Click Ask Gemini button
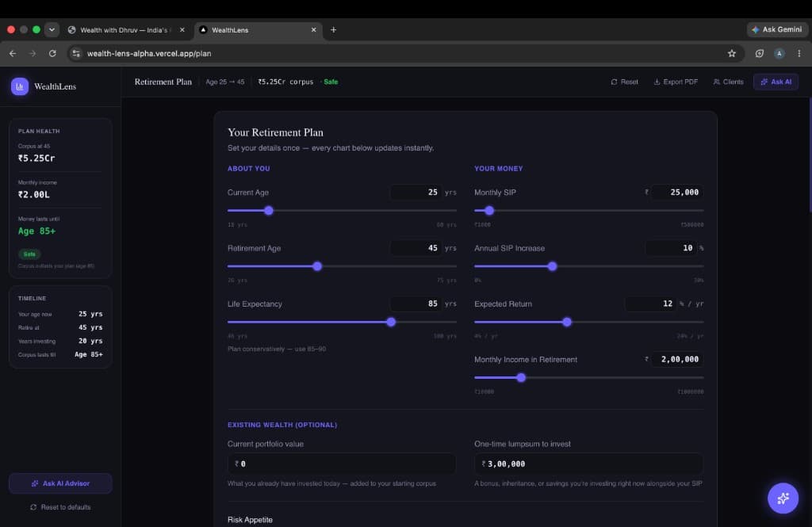Screen dimensions: 812x527 777,29
